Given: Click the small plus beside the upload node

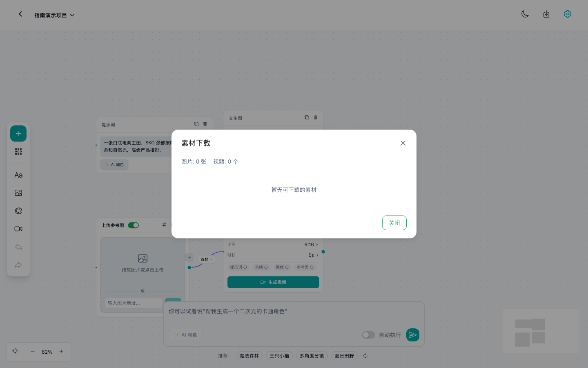Looking at the screenshot, I should click(x=189, y=257).
